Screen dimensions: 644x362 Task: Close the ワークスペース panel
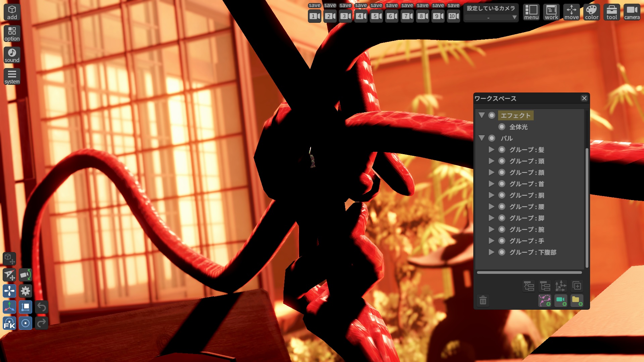584,98
